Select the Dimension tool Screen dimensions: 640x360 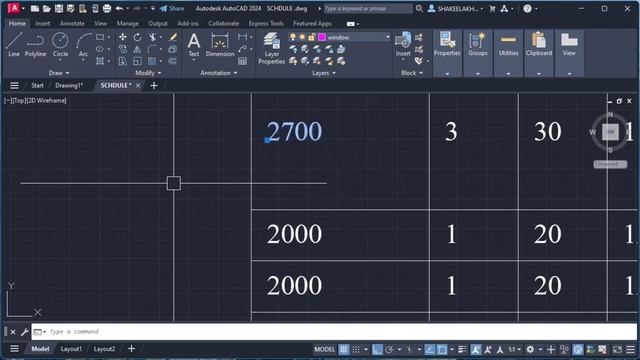tap(220, 44)
